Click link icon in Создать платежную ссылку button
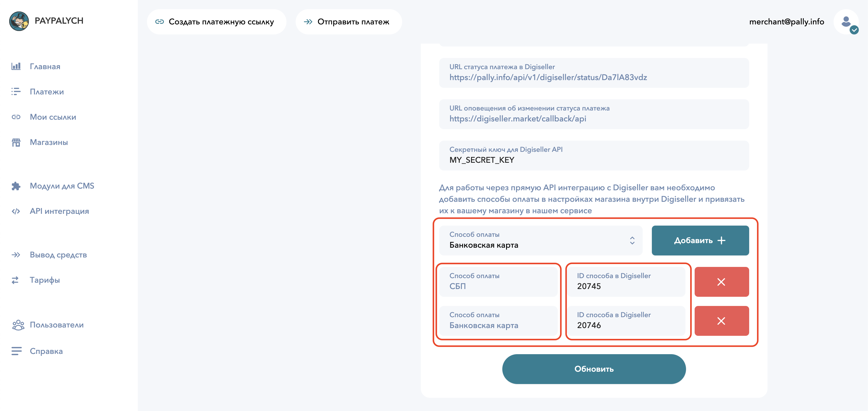Viewport: 868px width, 411px height. 159,22
